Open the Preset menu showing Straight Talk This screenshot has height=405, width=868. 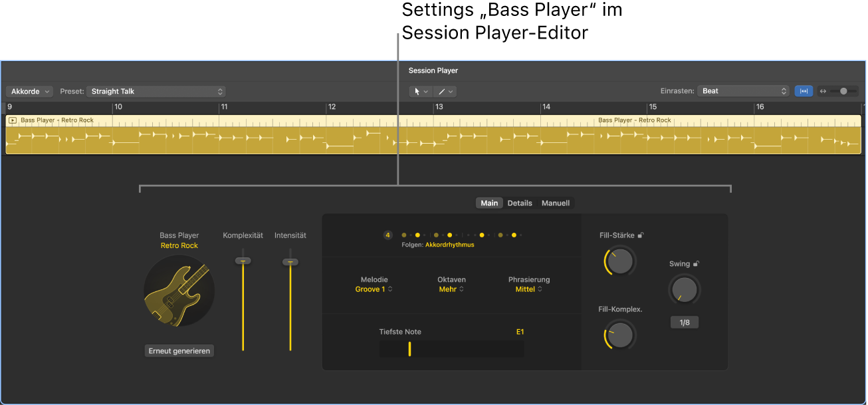[156, 91]
